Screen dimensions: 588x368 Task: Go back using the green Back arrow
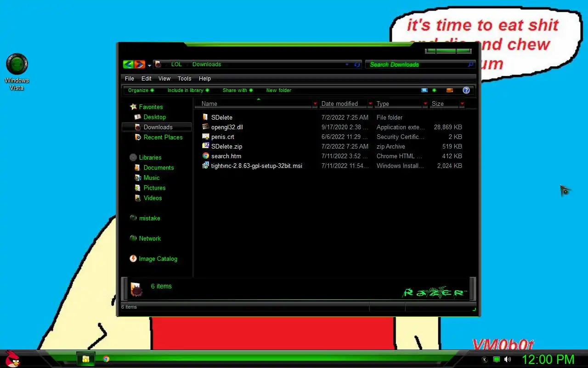pyautogui.click(x=128, y=64)
